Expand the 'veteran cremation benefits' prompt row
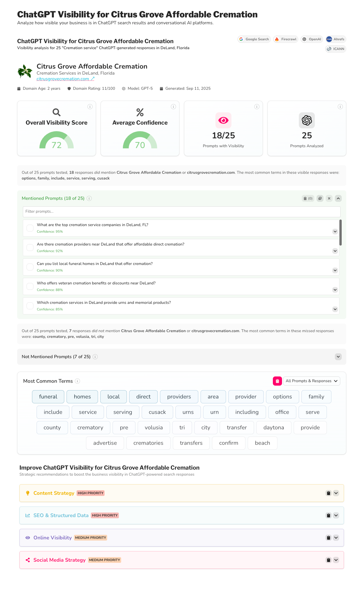The image size is (364, 602). 335,290
